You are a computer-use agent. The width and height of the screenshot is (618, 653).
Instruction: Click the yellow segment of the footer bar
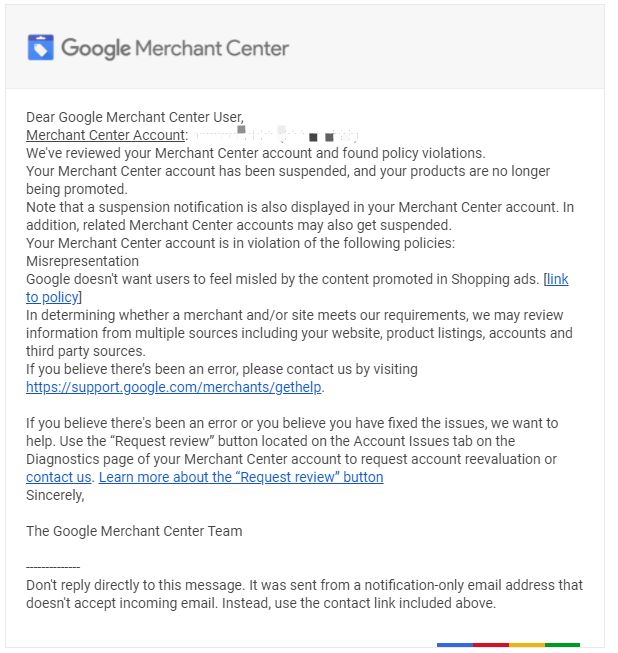[x=526, y=645]
